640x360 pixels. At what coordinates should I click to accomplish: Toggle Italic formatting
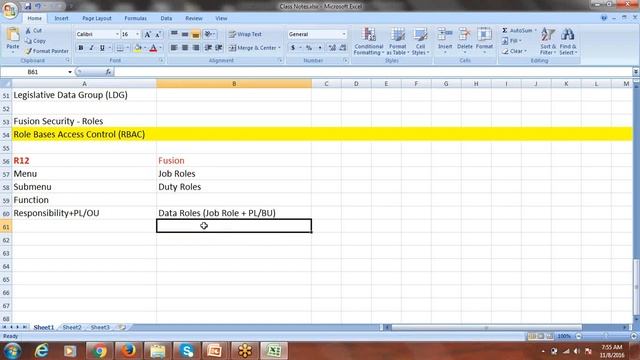pyautogui.click(x=91, y=48)
